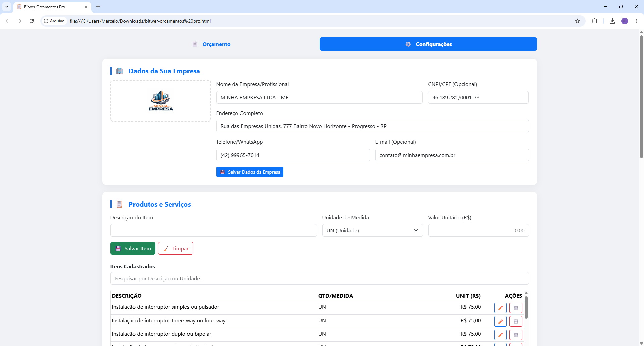Edit the interruptor simples ou pulsador item
Viewport: 644px width, 346px height.
(500, 308)
